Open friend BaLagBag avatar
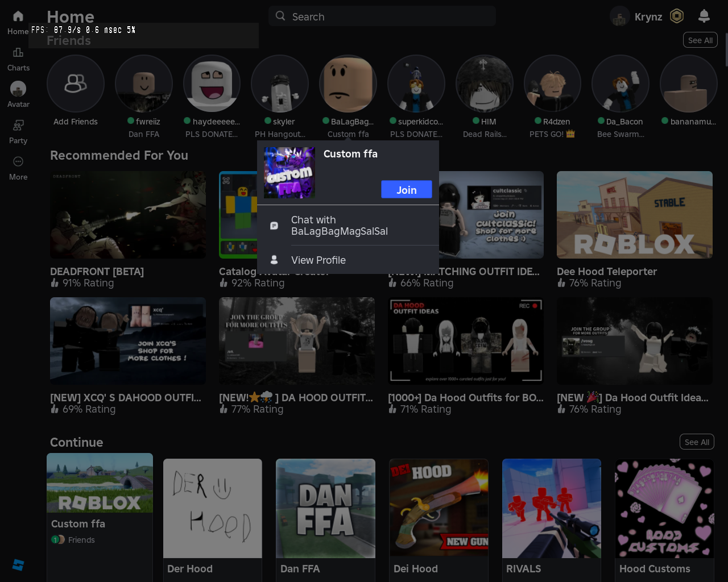 [x=348, y=84]
